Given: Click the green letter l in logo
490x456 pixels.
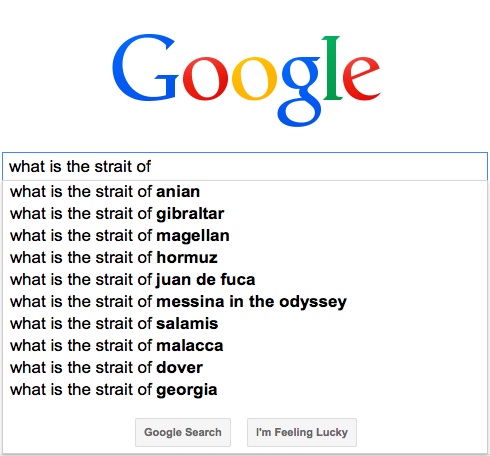Looking at the screenshot, I should [331, 68].
